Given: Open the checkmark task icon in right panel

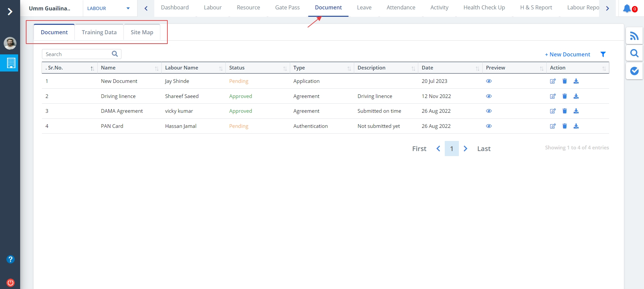Looking at the screenshot, I should coord(634,71).
